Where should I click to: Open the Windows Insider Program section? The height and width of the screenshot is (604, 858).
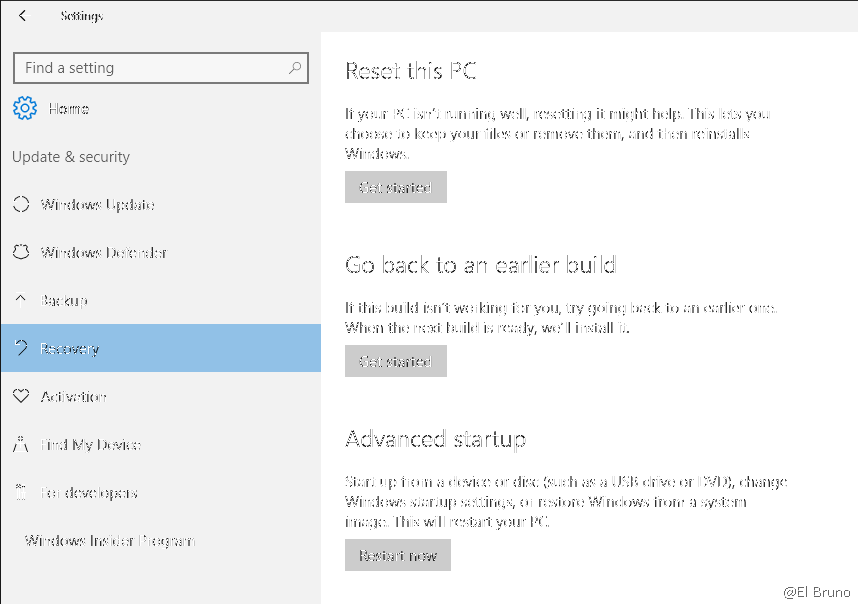pos(110,541)
